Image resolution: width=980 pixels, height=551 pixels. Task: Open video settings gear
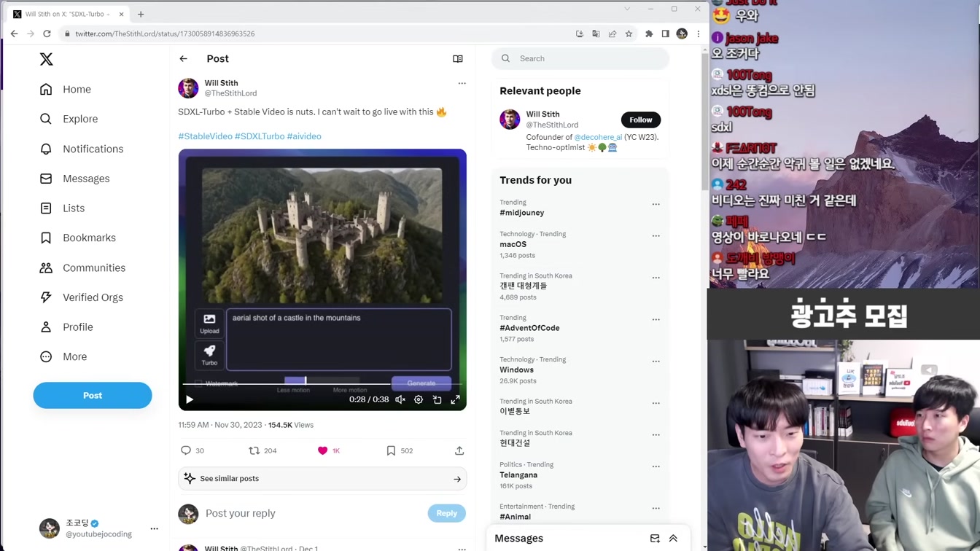(419, 399)
